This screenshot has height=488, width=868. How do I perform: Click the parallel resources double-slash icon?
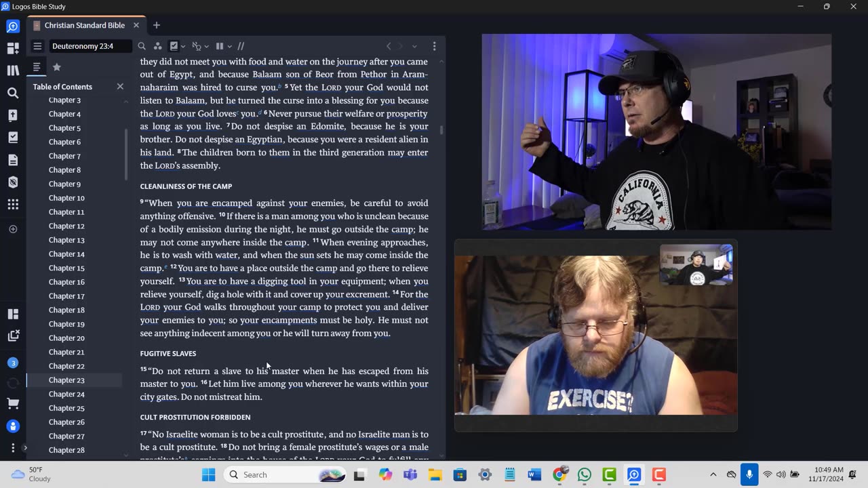[x=241, y=46]
